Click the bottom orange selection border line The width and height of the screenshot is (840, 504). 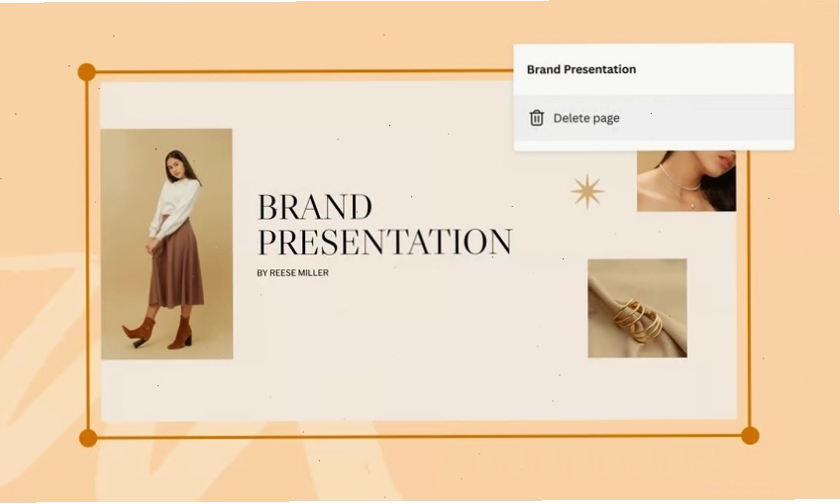pyautogui.click(x=419, y=437)
